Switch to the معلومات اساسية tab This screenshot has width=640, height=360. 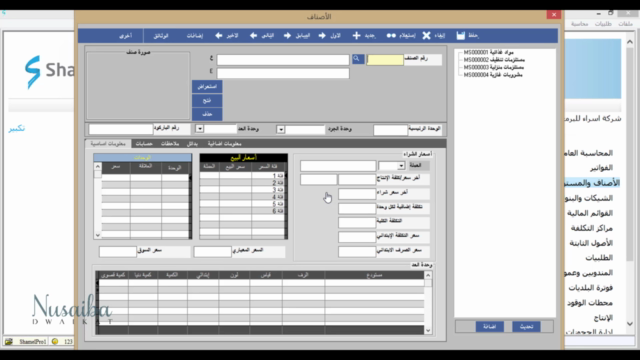(x=108, y=144)
